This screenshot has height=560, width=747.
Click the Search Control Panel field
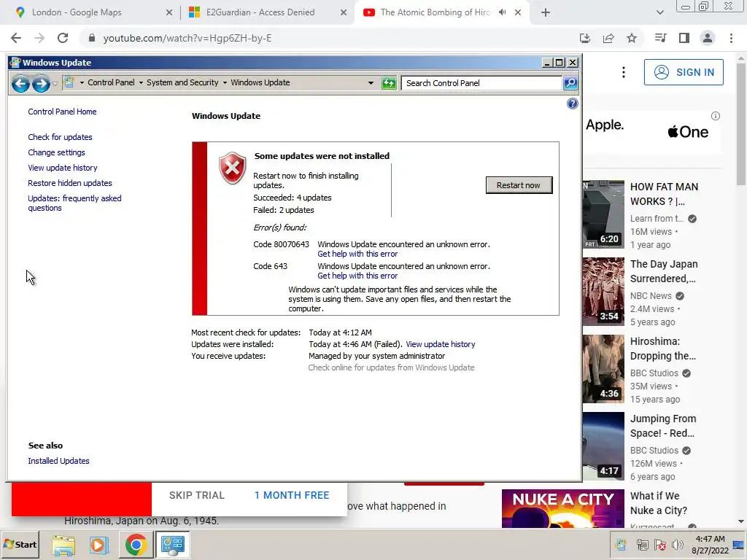click(481, 83)
